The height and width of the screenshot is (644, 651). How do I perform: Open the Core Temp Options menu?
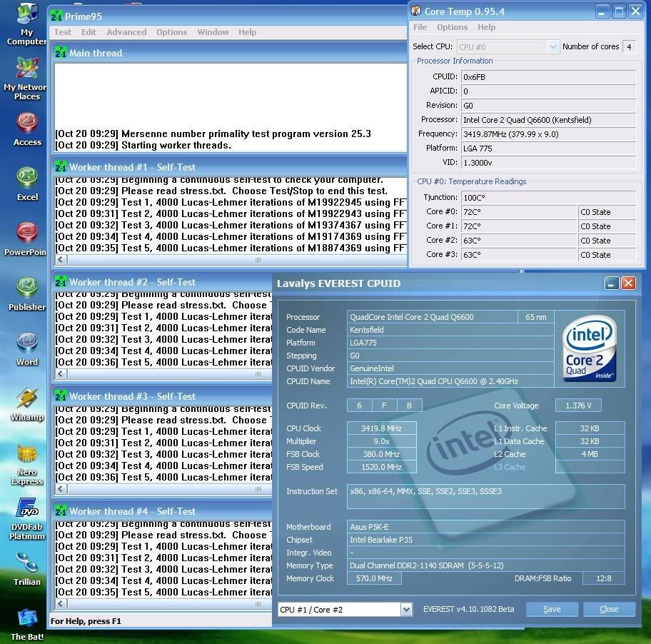coord(452,27)
